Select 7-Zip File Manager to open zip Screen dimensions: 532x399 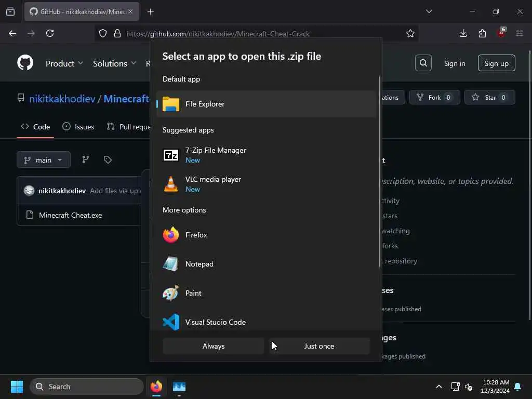266,155
